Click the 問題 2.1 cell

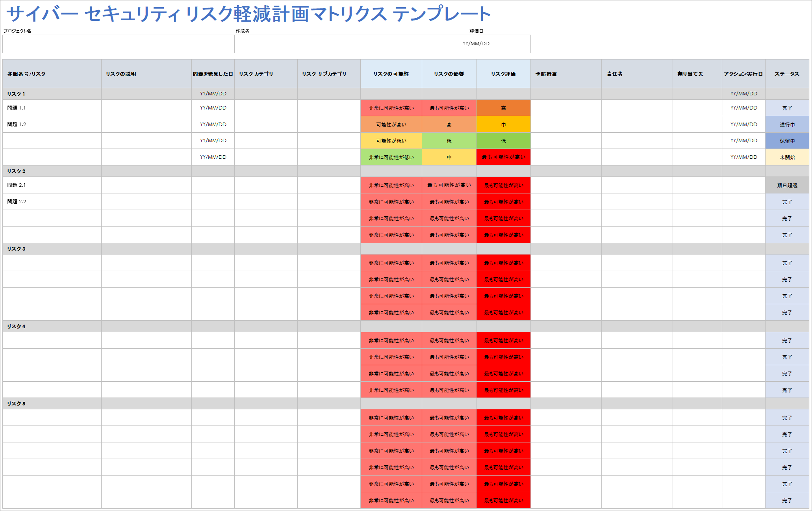click(52, 185)
